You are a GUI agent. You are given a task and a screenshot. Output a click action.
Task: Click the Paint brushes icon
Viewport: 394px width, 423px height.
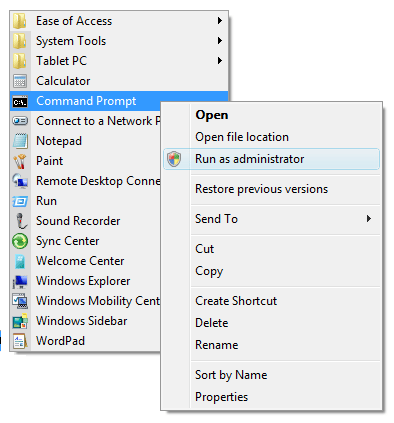click(x=20, y=161)
